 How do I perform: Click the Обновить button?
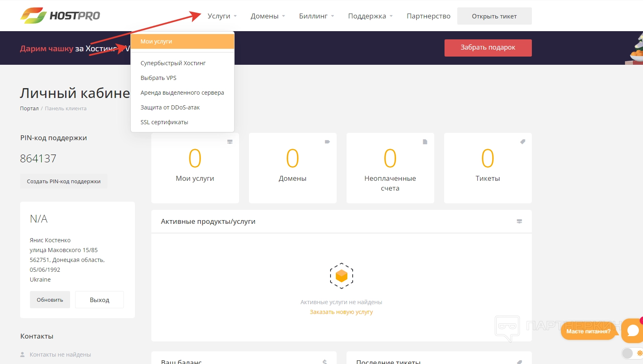click(50, 300)
